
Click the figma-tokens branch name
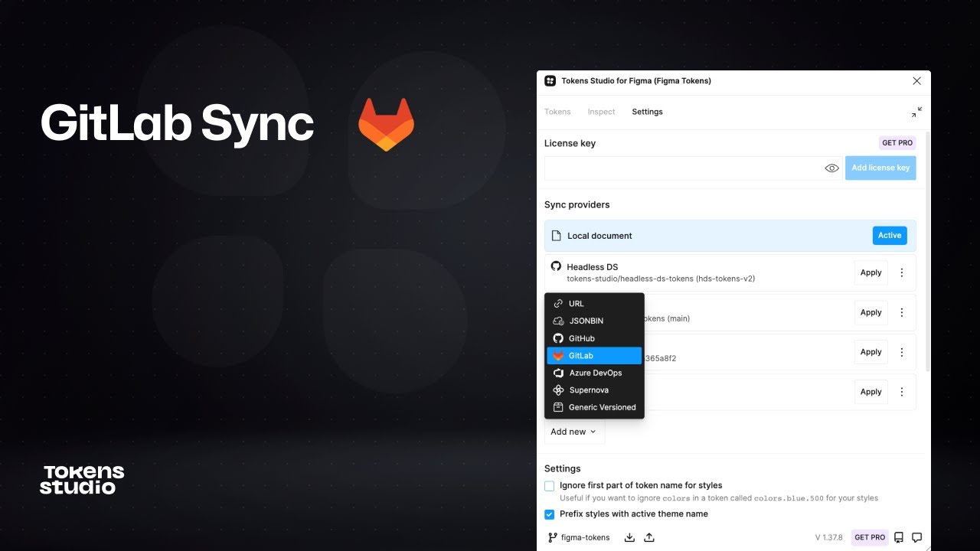tap(585, 537)
